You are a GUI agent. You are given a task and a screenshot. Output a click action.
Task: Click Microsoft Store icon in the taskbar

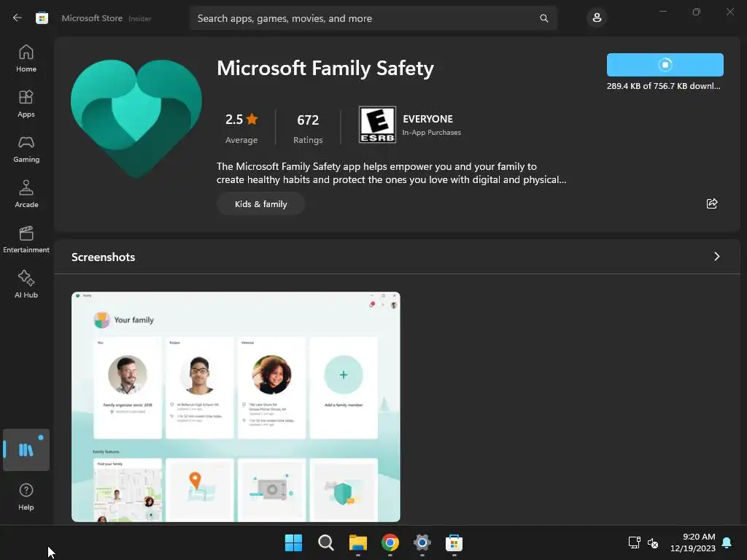pyautogui.click(x=454, y=542)
